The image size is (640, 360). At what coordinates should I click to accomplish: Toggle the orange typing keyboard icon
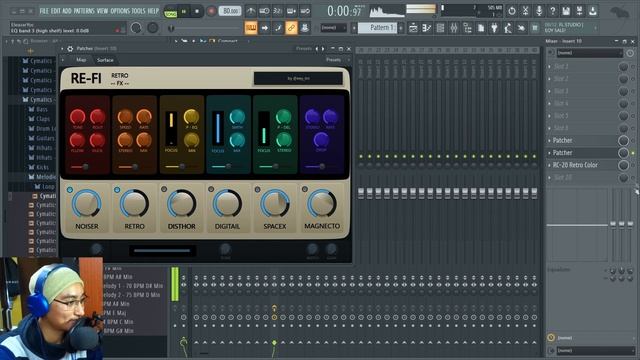click(251, 28)
